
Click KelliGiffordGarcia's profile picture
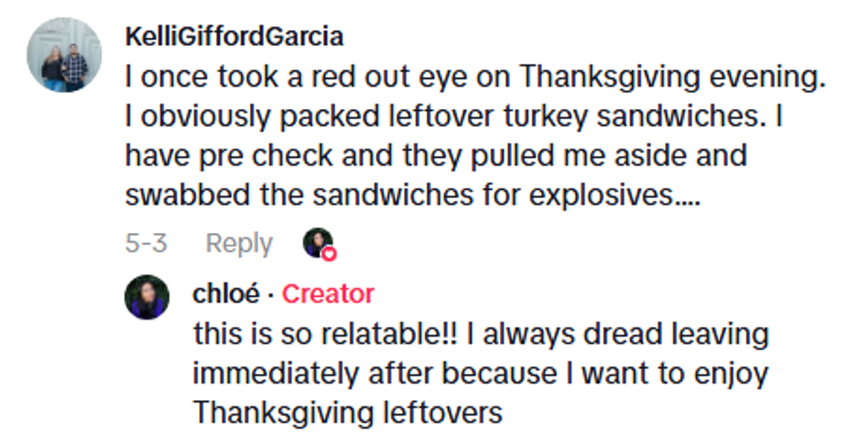click(64, 55)
